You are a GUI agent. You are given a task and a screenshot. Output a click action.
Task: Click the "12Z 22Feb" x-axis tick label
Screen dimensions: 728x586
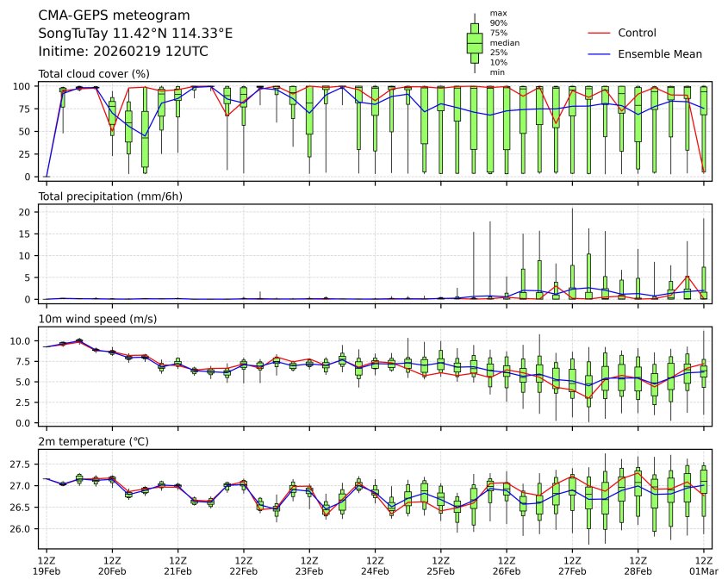pos(243,565)
